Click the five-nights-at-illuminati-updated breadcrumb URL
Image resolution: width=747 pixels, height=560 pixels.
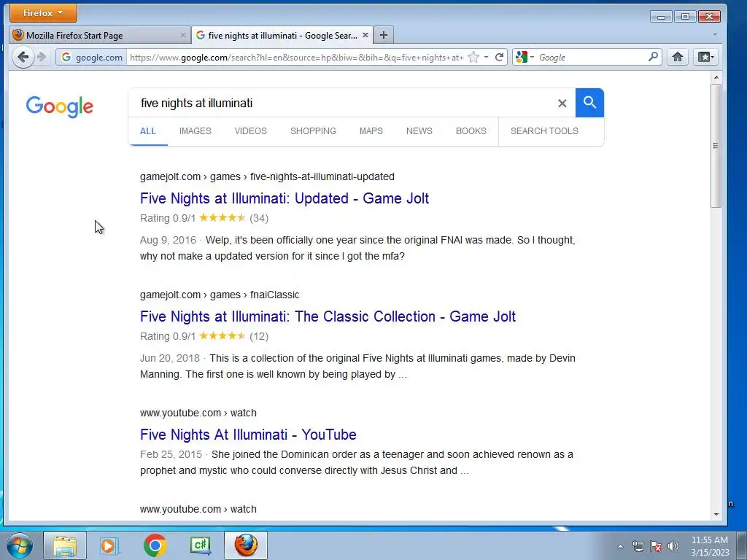pos(267,176)
